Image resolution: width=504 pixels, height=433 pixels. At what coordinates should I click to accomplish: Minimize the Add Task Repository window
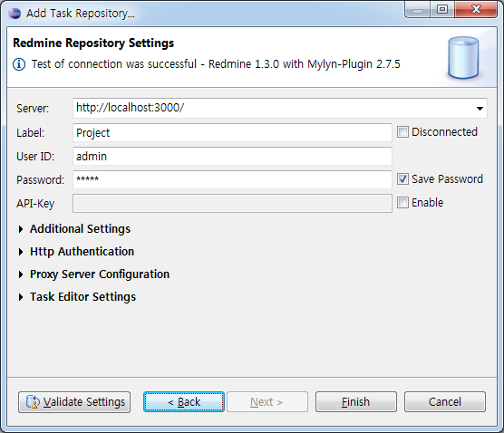point(417,10)
